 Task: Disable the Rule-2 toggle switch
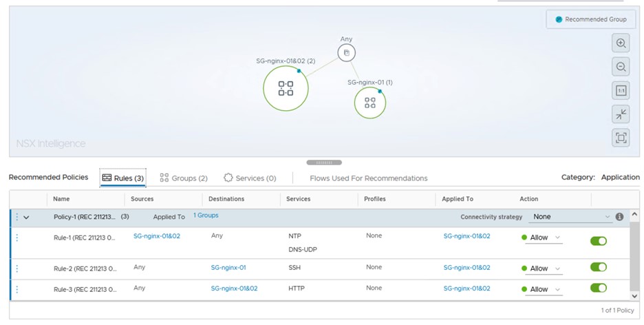[x=599, y=267]
